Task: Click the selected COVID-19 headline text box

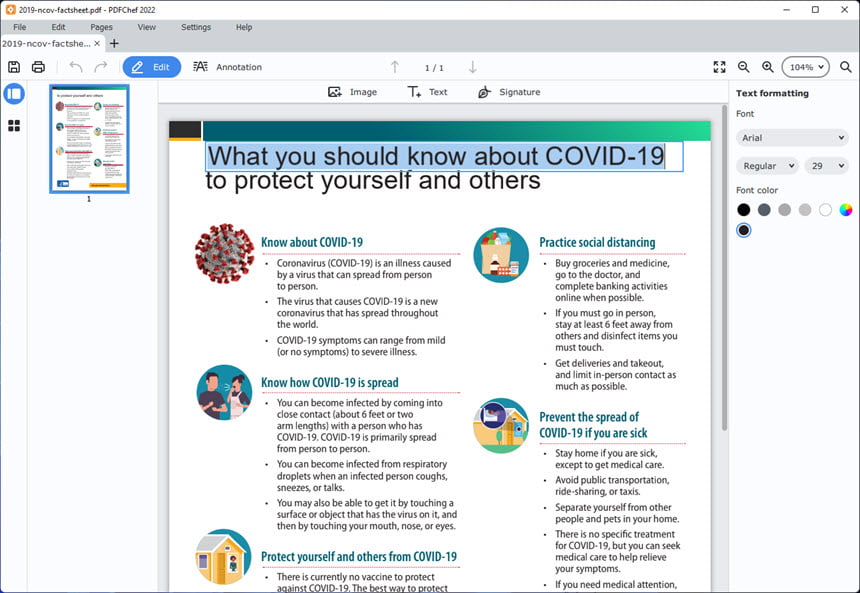Action: coord(444,156)
